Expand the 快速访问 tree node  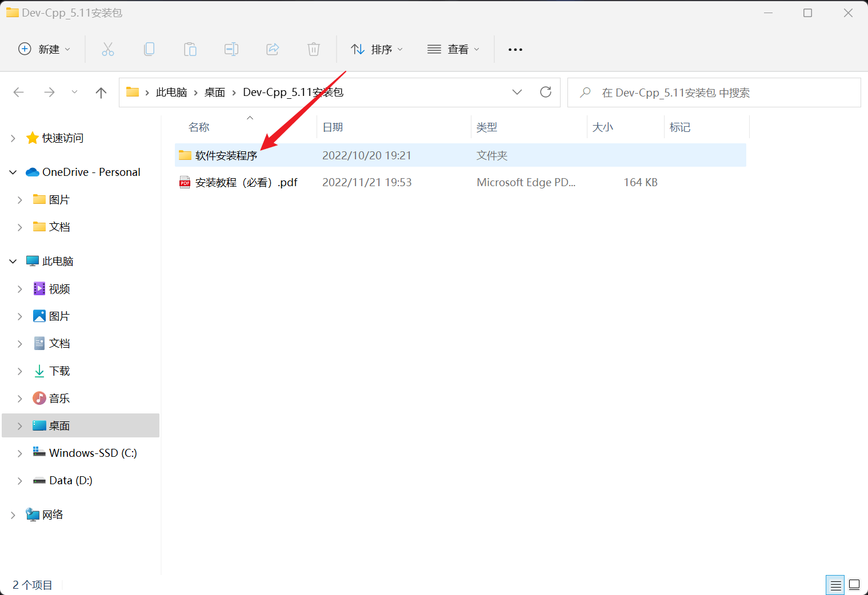tap(13, 138)
